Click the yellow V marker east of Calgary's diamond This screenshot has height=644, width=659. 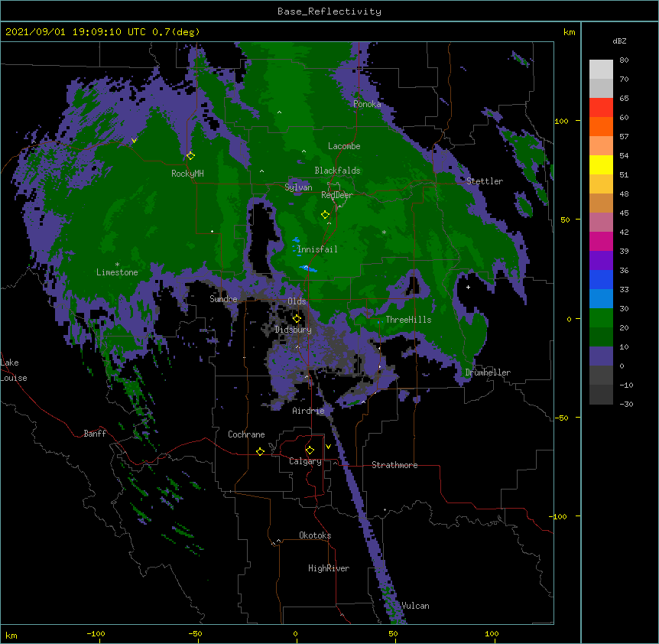(328, 447)
